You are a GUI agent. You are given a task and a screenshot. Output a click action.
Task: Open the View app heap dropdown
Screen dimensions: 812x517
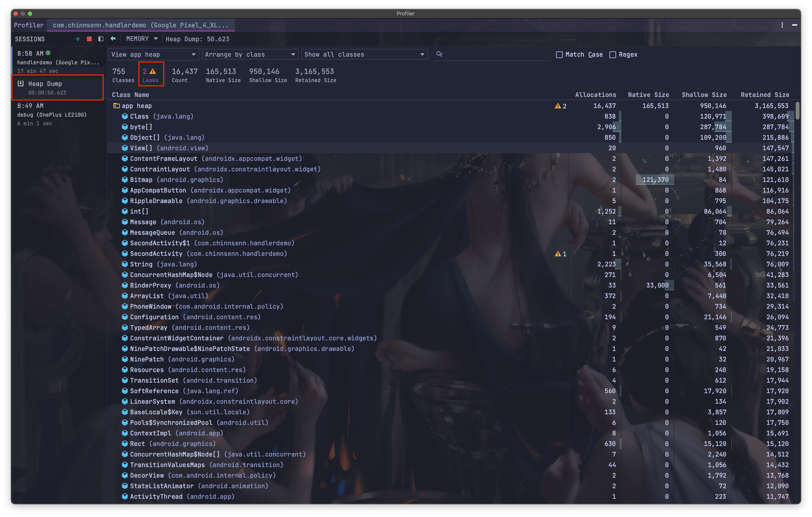(153, 54)
